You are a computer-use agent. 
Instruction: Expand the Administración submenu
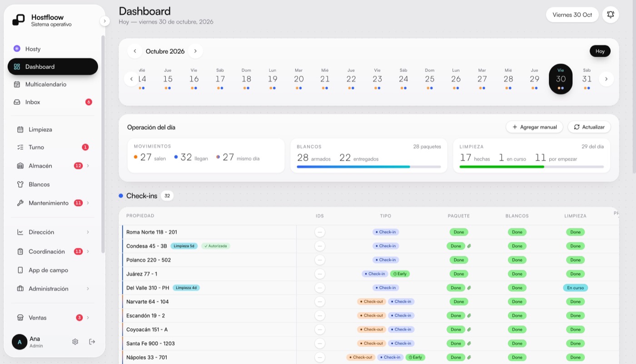coord(88,289)
